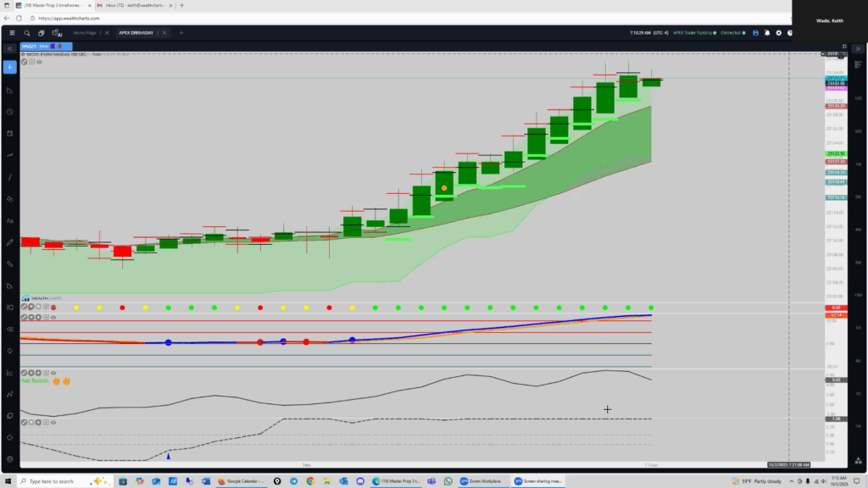This screenshot has height=488, width=868.
Task: Open the WealthCharts hamburger menu
Action: click(x=12, y=33)
